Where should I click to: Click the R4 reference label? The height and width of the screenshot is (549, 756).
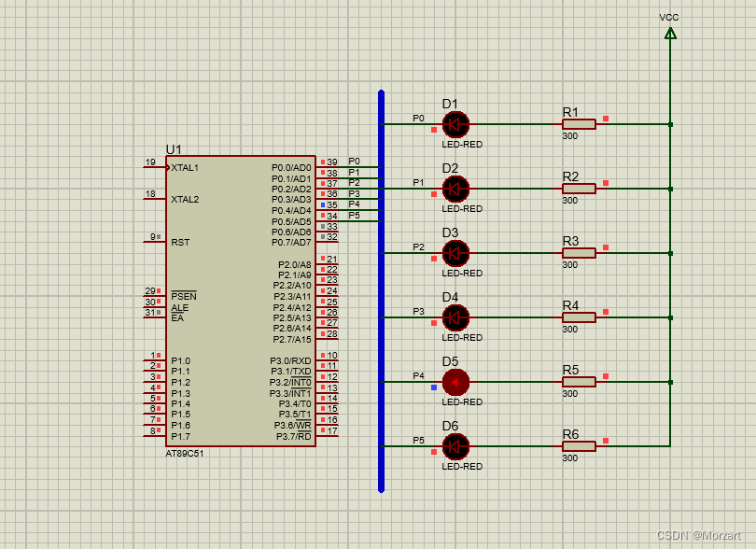[570, 305]
